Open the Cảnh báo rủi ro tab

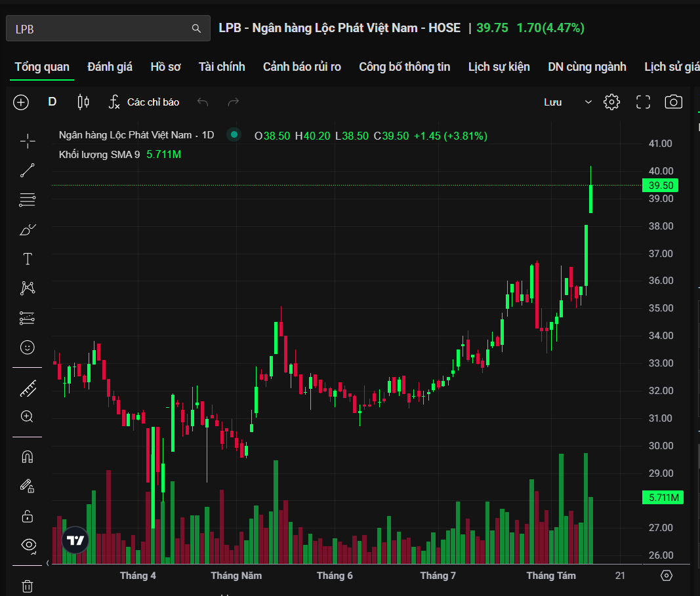click(302, 67)
